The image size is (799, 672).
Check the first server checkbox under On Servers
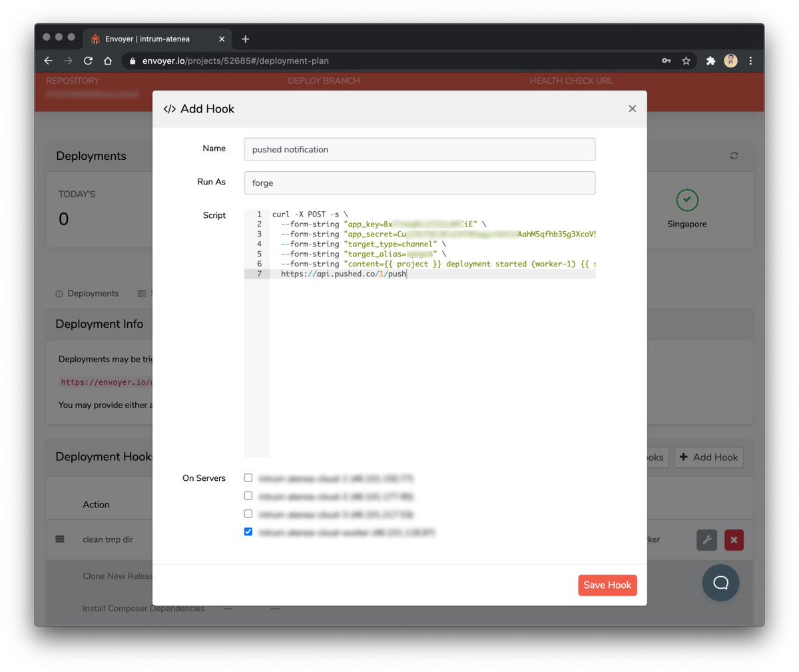[248, 478]
